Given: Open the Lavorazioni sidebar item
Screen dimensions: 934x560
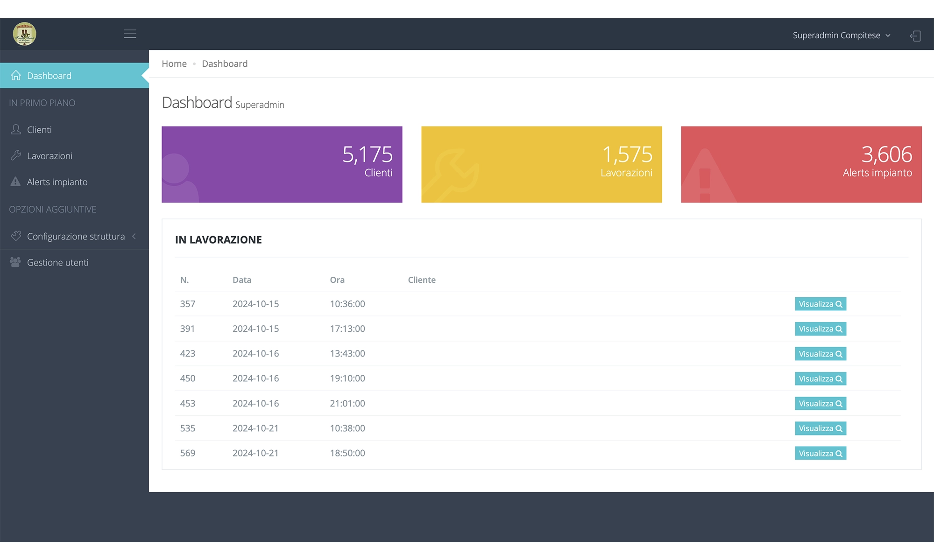Looking at the screenshot, I should [x=74, y=156].
